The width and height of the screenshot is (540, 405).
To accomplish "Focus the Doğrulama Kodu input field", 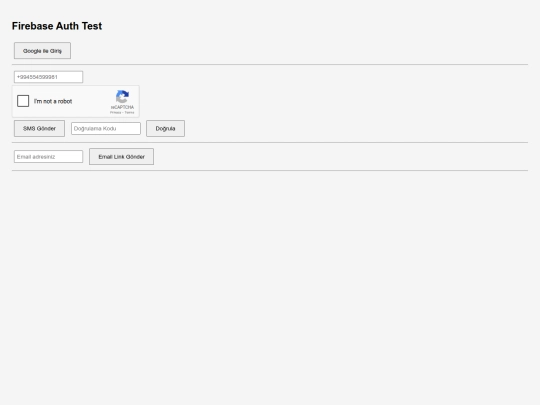I will click(x=106, y=128).
